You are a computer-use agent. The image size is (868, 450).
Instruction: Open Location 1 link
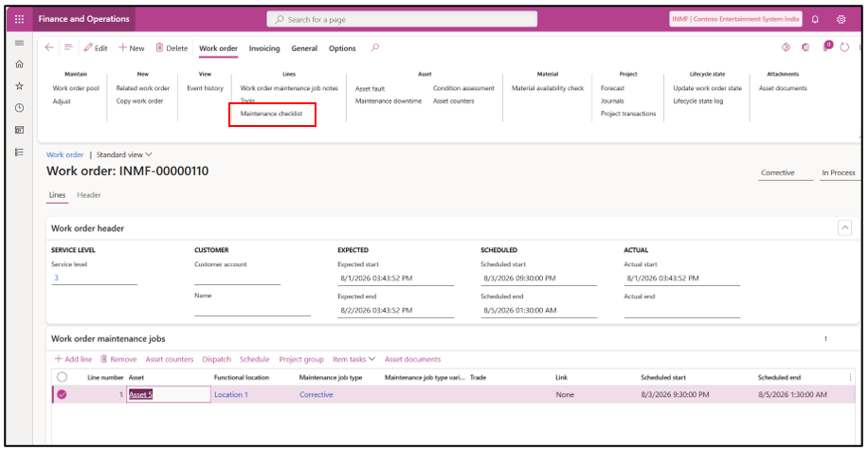[231, 394]
